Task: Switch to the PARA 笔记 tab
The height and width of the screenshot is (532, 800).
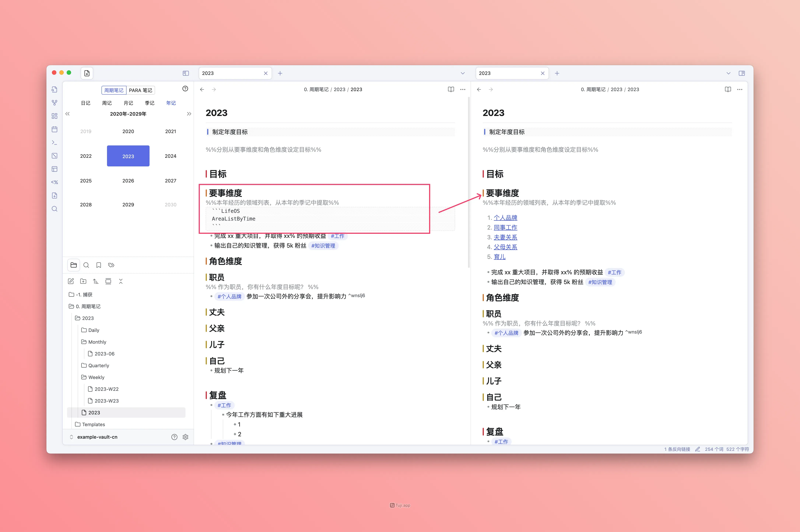Action: click(x=141, y=90)
